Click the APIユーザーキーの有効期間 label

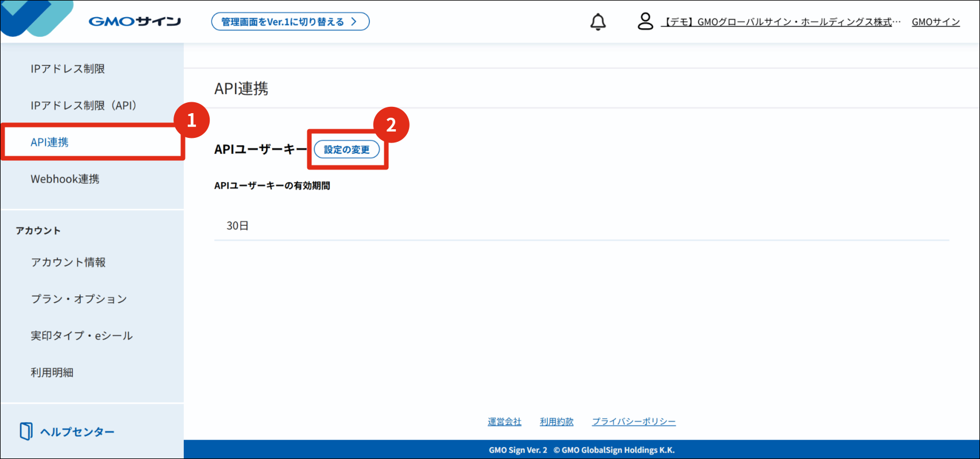[272, 186]
